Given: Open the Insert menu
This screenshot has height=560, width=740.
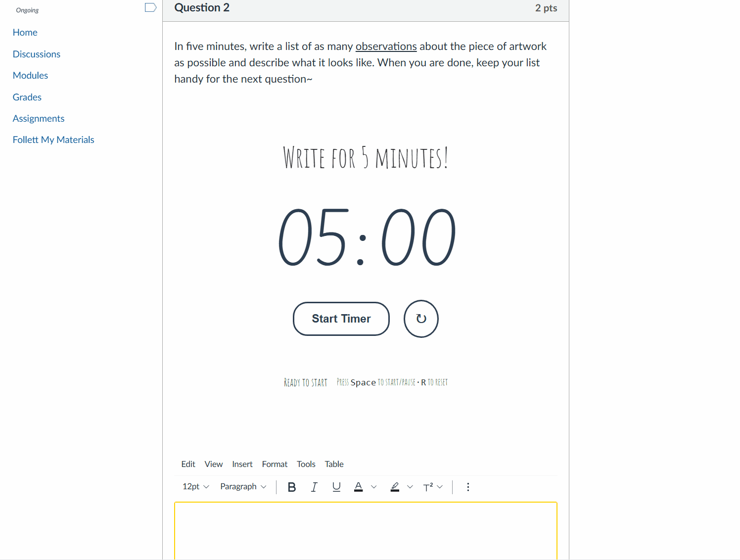Looking at the screenshot, I should coord(242,464).
